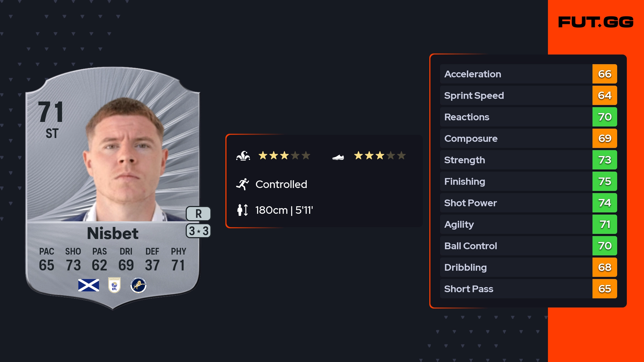Click the running man AcceleRATE icon
644x362 pixels.
[243, 184]
